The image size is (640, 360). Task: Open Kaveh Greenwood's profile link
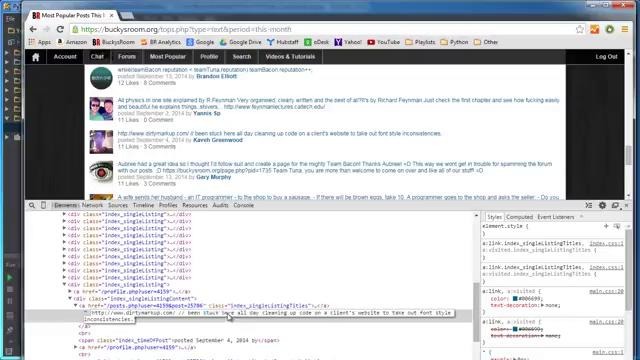[x=218, y=140]
